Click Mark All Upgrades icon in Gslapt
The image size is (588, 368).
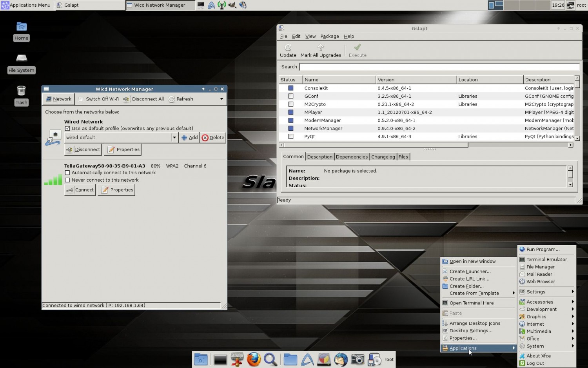click(321, 47)
